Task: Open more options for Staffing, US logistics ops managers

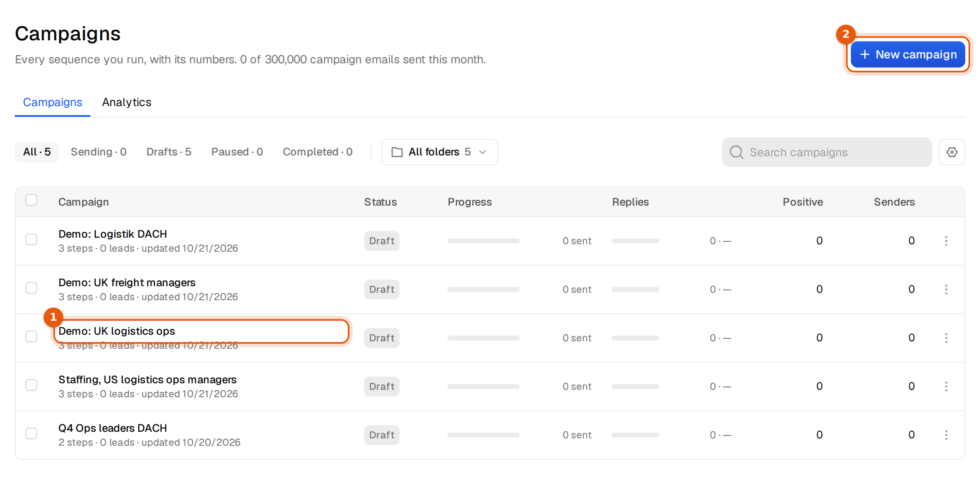Action: [946, 387]
